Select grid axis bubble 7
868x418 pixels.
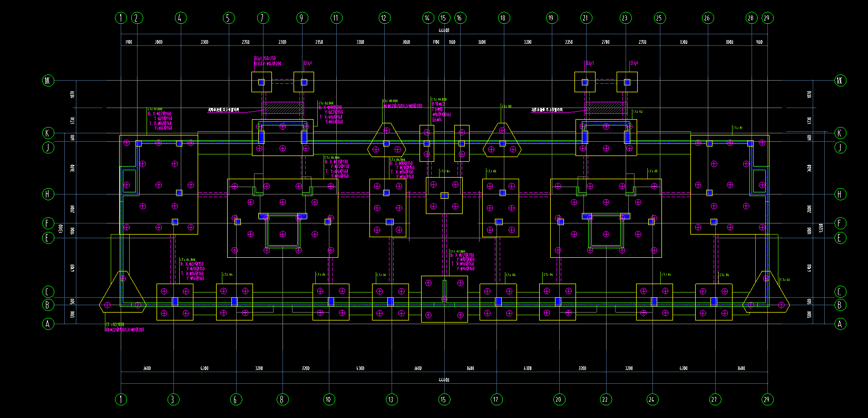point(263,18)
